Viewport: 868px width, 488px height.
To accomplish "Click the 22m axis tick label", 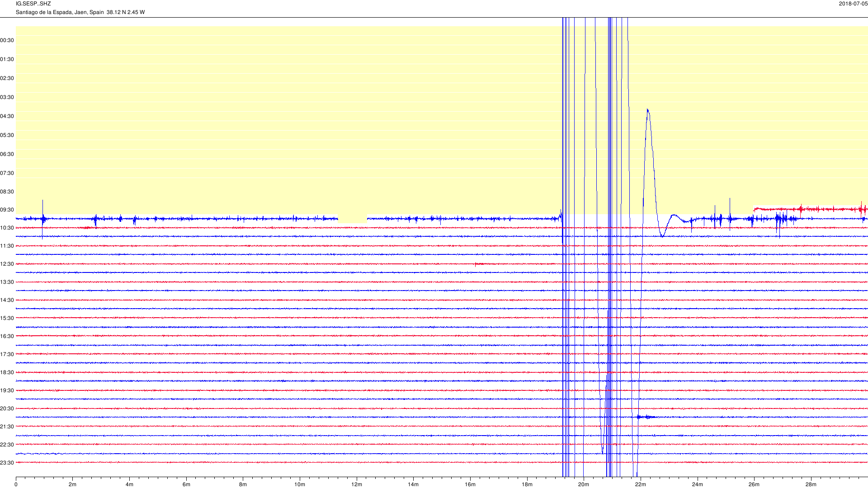I will [x=641, y=484].
